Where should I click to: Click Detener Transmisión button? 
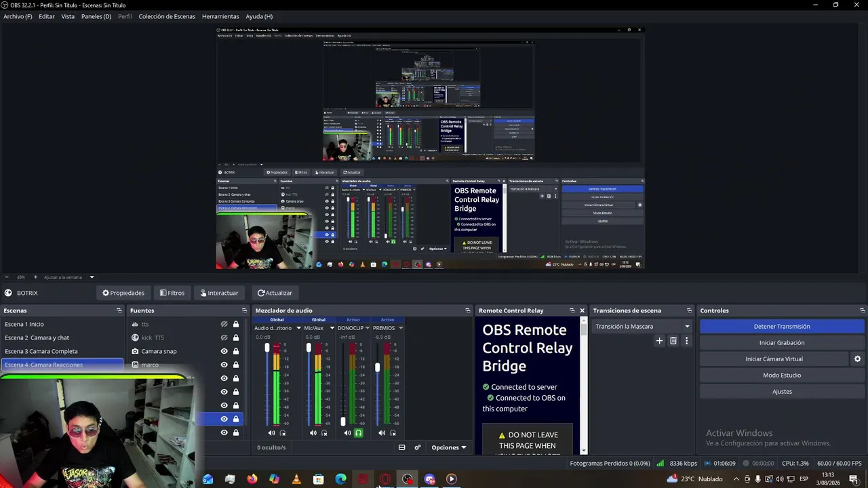(x=782, y=327)
